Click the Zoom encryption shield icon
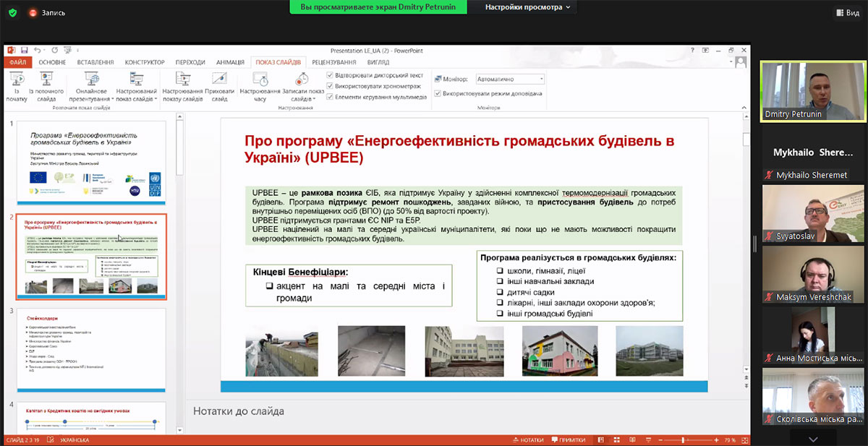The width and height of the screenshot is (868, 446). 12,12
